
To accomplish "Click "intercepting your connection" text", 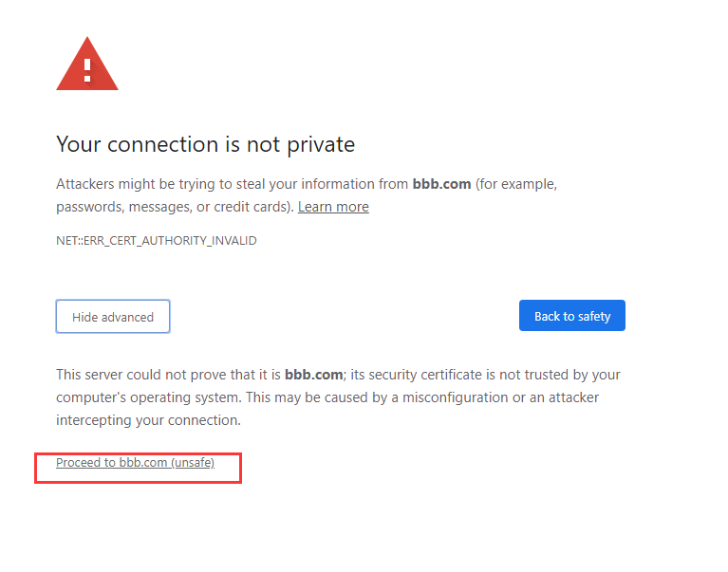I will tap(147, 420).
